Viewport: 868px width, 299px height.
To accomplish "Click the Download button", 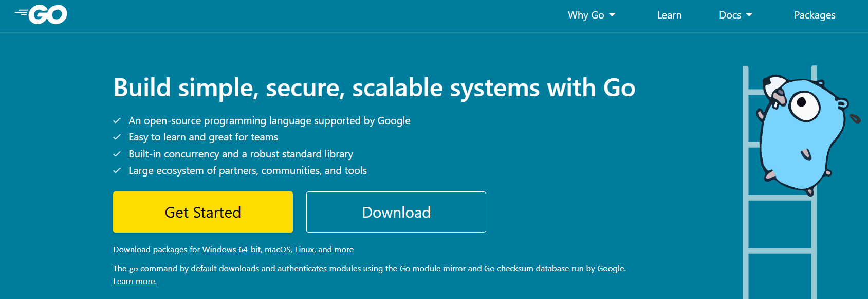I will (x=396, y=212).
